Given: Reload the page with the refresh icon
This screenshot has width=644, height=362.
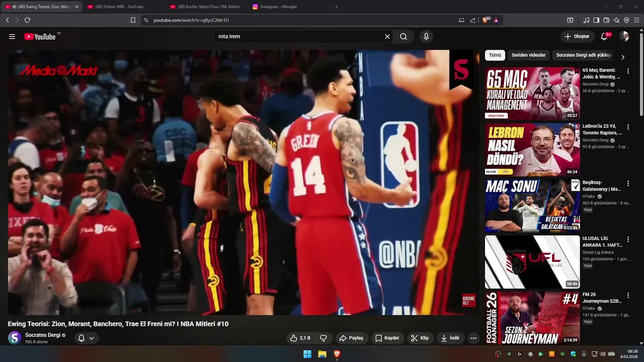Looking at the screenshot, I should [x=27, y=20].
